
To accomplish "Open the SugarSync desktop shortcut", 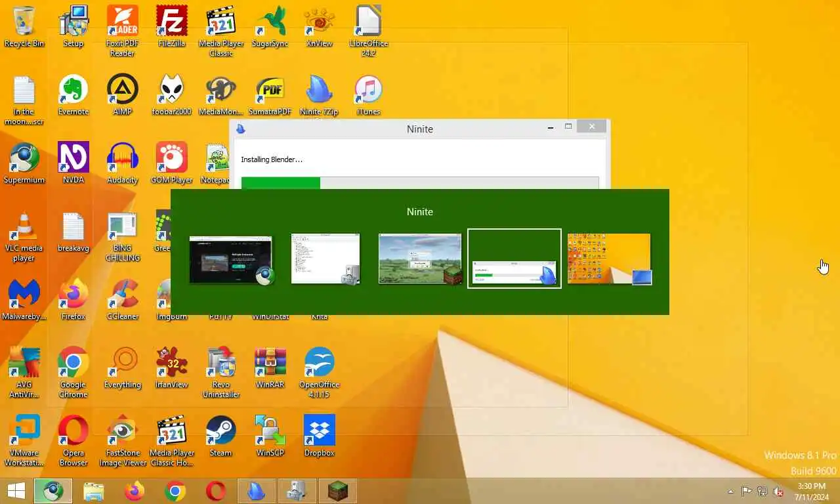I will pos(270,26).
